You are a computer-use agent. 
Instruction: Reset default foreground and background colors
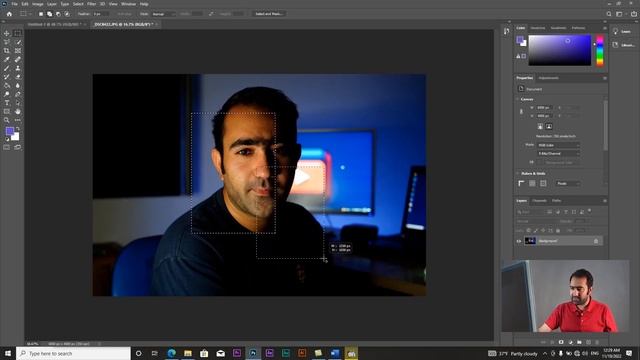tap(7, 139)
